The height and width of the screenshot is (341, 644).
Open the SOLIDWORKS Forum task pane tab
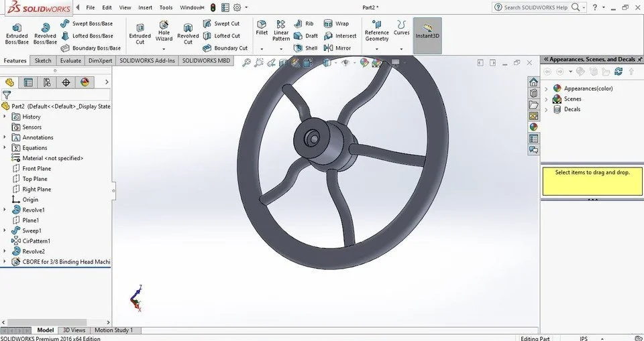(533, 150)
